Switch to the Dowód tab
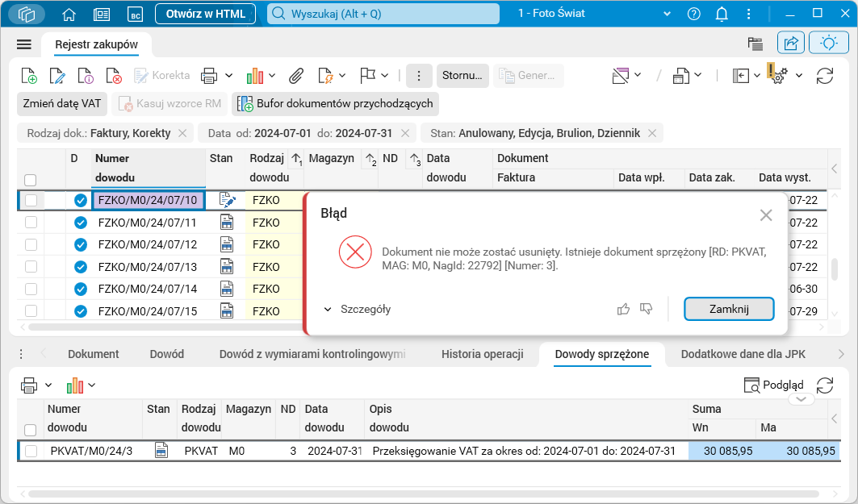The width and height of the screenshot is (858, 504). (167, 354)
